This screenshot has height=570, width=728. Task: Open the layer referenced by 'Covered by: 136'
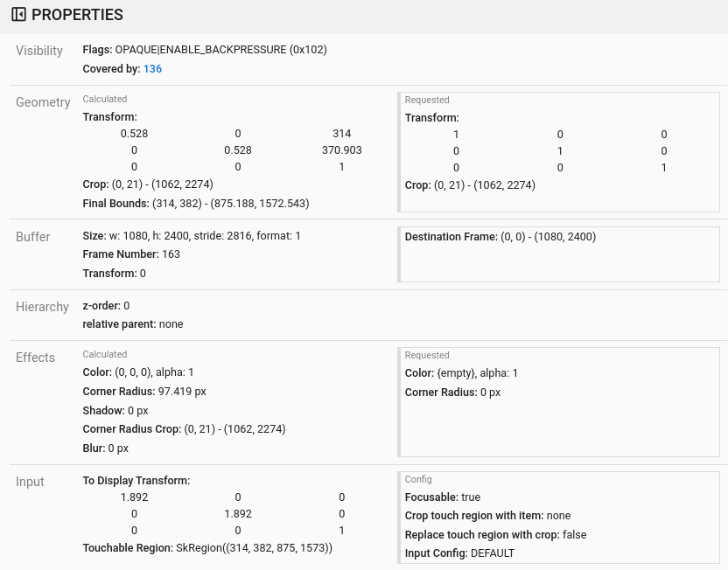[x=152, y=68]
